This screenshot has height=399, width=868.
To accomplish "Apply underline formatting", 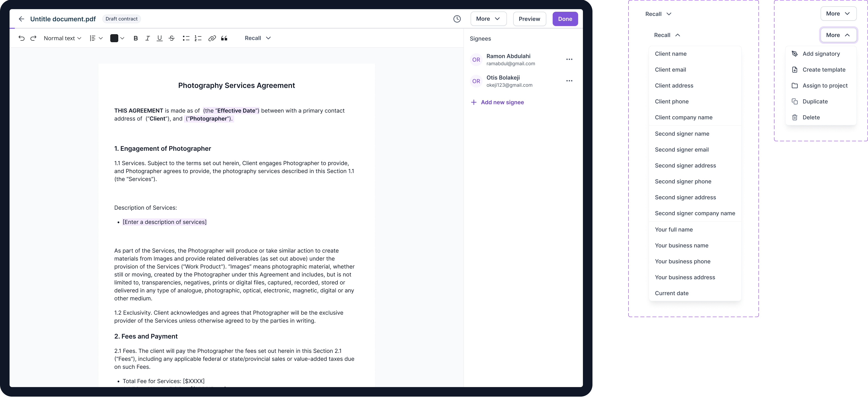I will pos(159,38).
